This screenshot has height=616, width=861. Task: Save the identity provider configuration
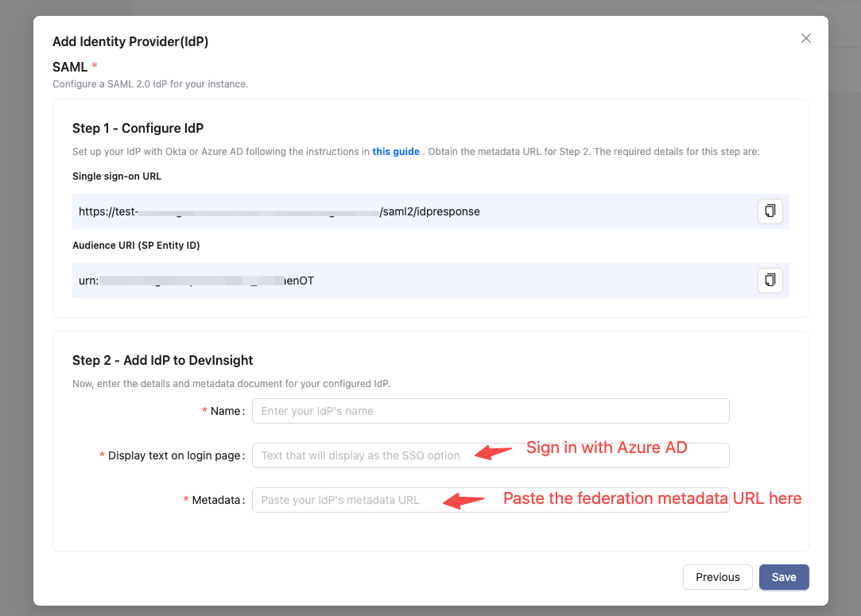(x=783, y=577)
